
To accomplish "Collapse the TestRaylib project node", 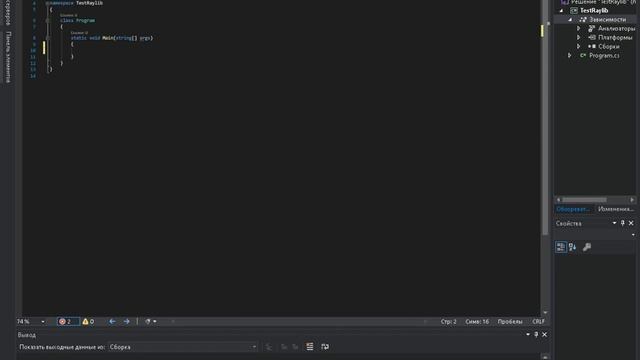I will pos(562,11).
